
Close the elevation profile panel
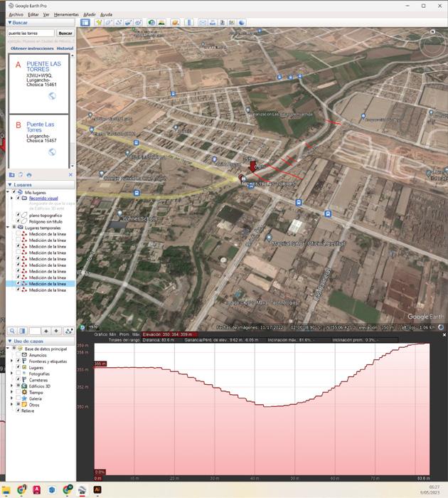pyautogui.click(x=444, y=335)
